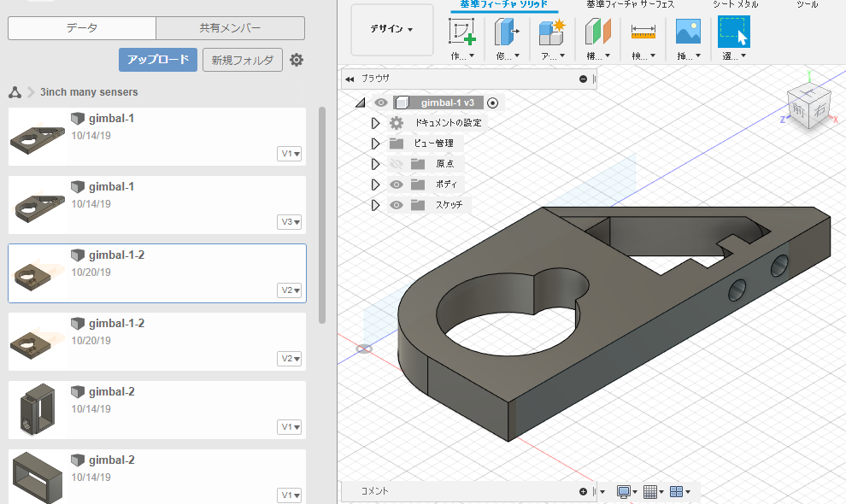Select the 基準フィーチャ ソリッド ribbon tab
Viewport: 846px width, 504px height.
coord(504,5)
